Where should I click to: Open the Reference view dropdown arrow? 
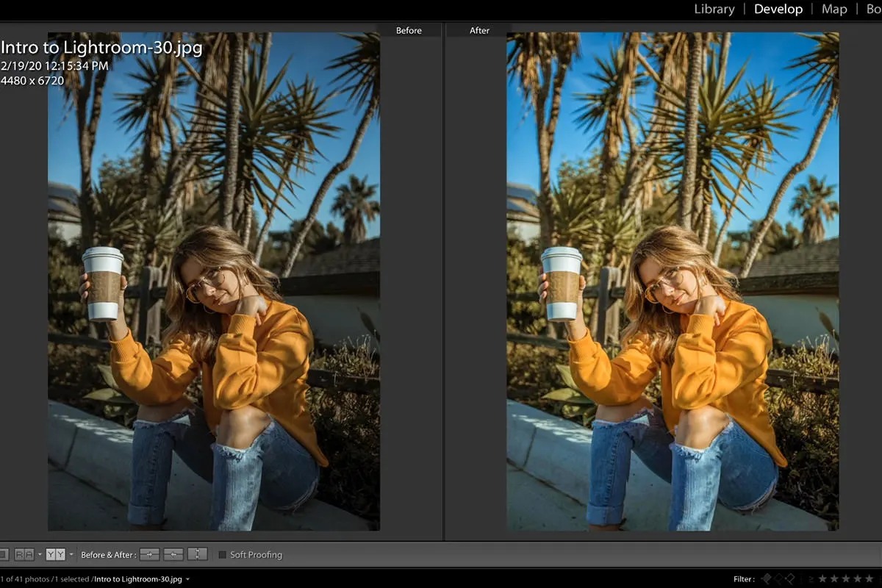[x=39, y=554]
